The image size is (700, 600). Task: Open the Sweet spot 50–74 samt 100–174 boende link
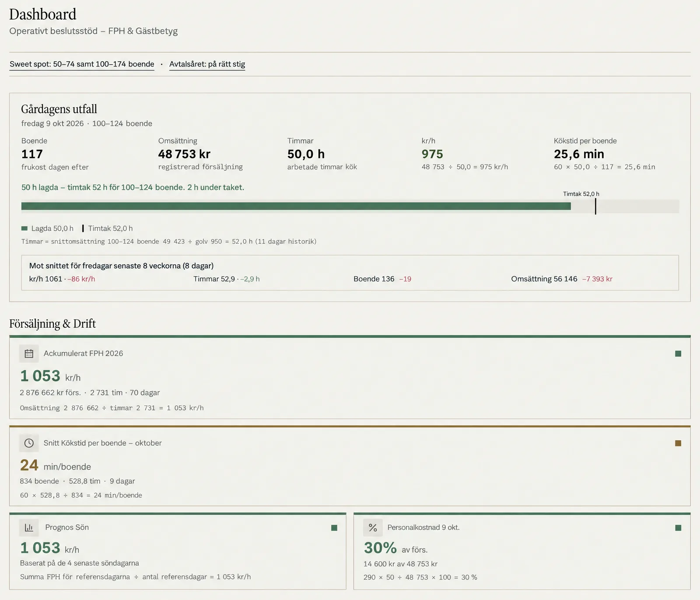82,64
